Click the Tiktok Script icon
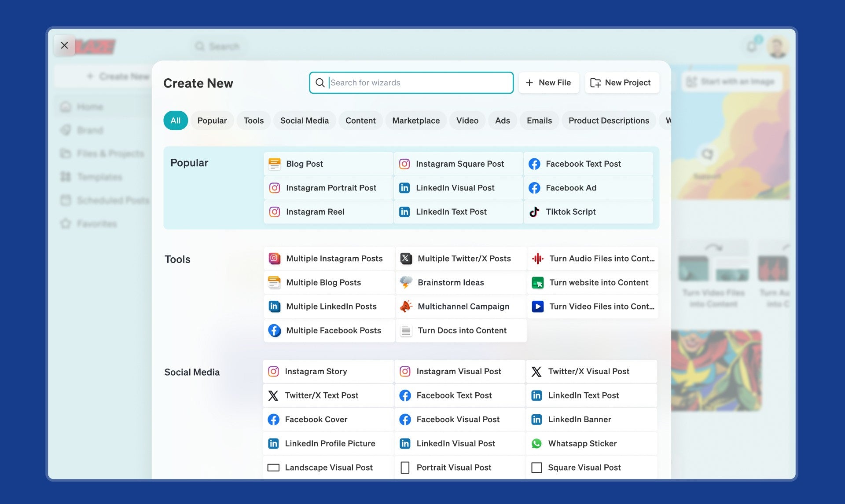The image size is (845, 504). pos(534,212)
